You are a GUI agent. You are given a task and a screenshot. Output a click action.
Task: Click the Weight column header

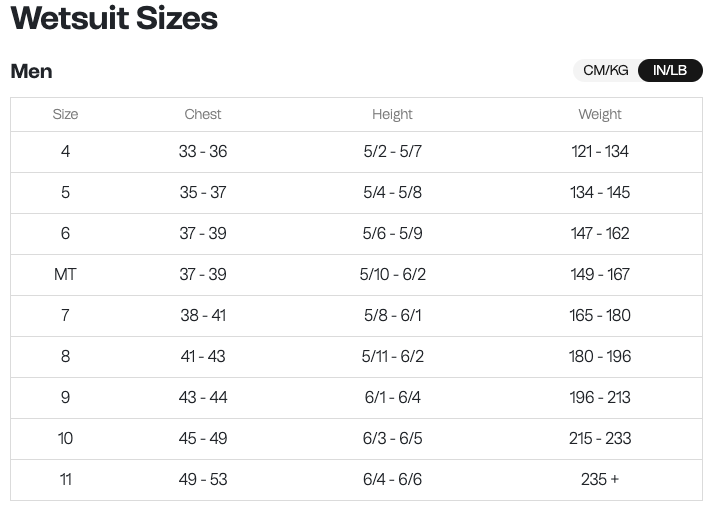click(600, 114)
